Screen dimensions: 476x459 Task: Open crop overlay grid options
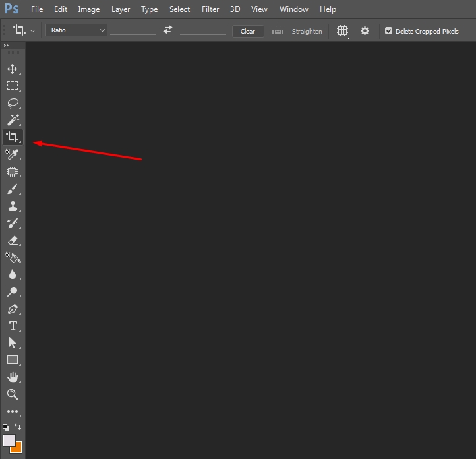point(342,31)
